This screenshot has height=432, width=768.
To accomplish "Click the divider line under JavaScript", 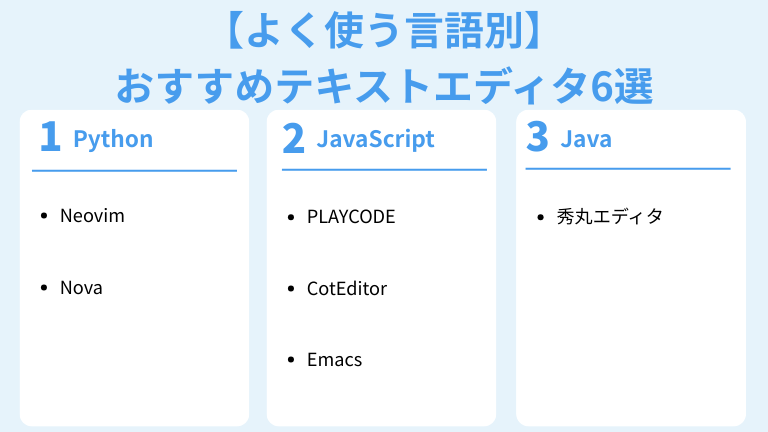I will click(x=384, y=170).
